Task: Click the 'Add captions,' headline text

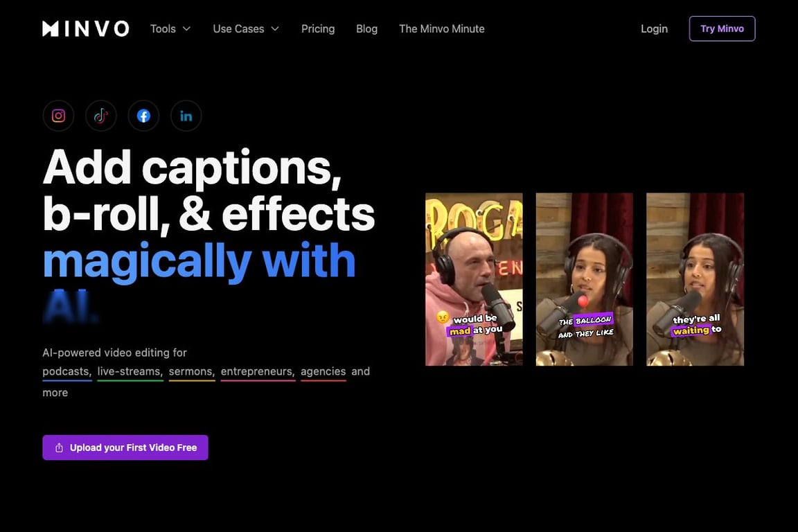Action: point(192,168)
